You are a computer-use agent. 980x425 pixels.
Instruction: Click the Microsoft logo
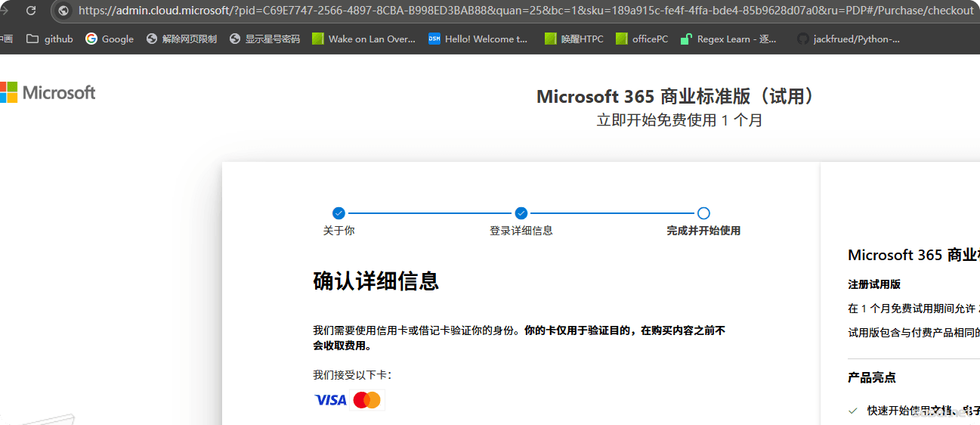[48, 92]
